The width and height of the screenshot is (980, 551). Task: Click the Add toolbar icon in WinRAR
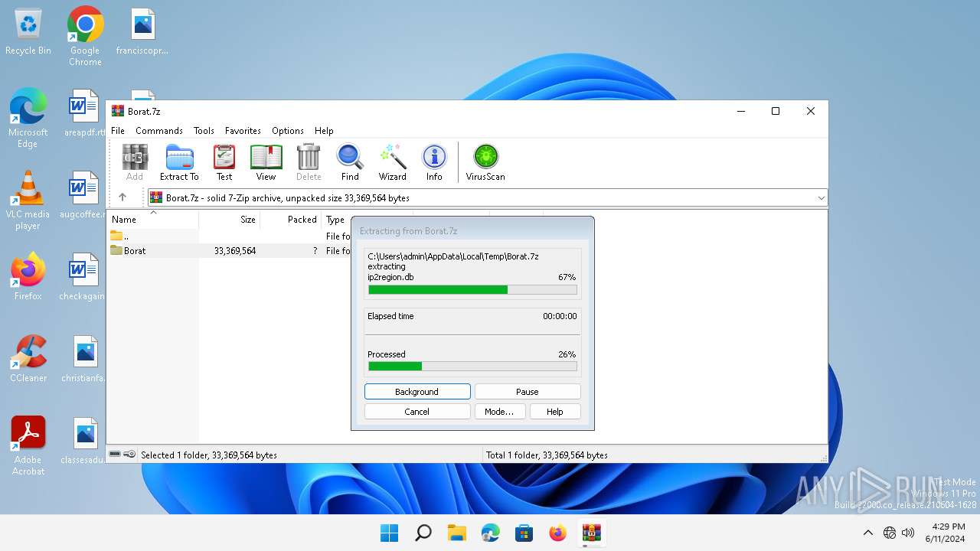(x=135, y=162)
